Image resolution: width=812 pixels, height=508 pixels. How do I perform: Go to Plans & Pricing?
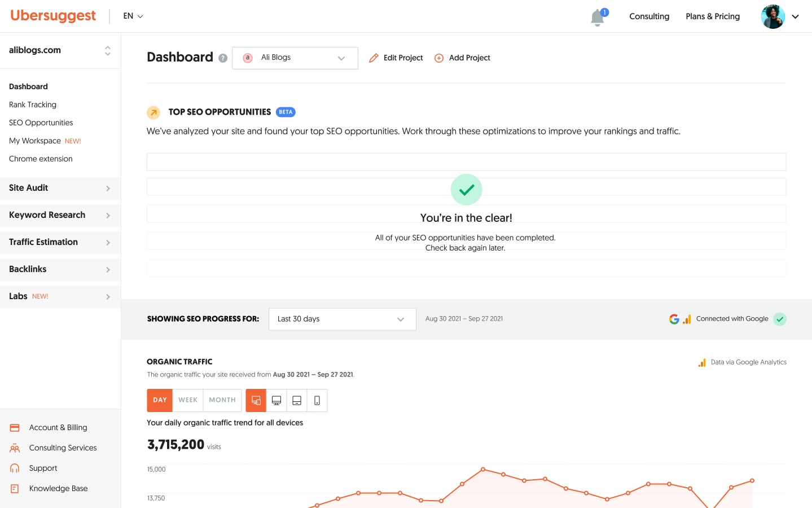pyautogui.click(x=713, y=16)
